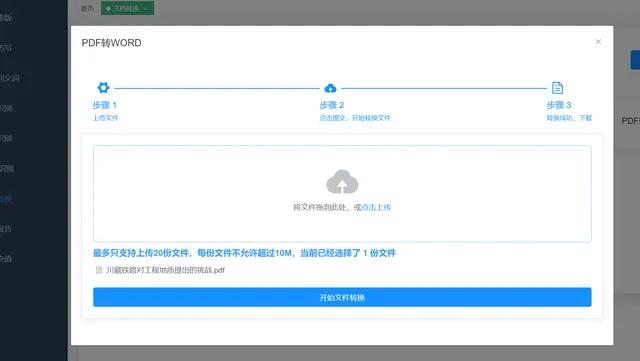
Task: Click the 点击上传 upload link
Action: [376, 207]
